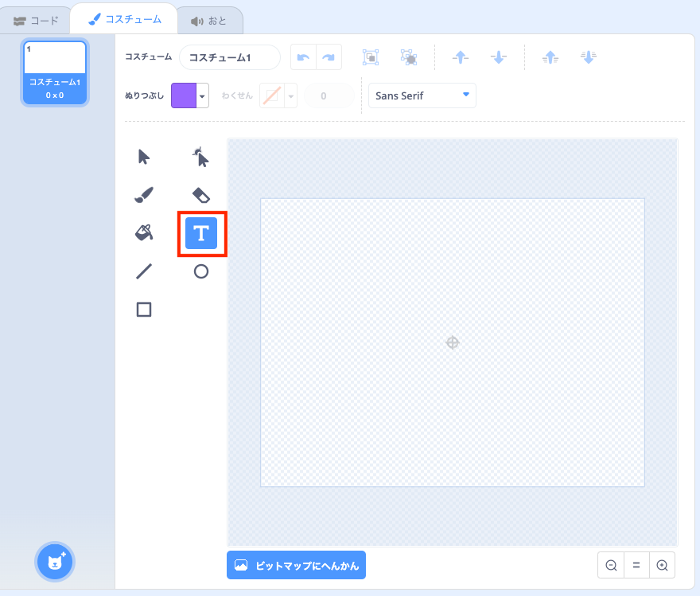
Task: Zoom out the canvas
Action: (611, 565)
